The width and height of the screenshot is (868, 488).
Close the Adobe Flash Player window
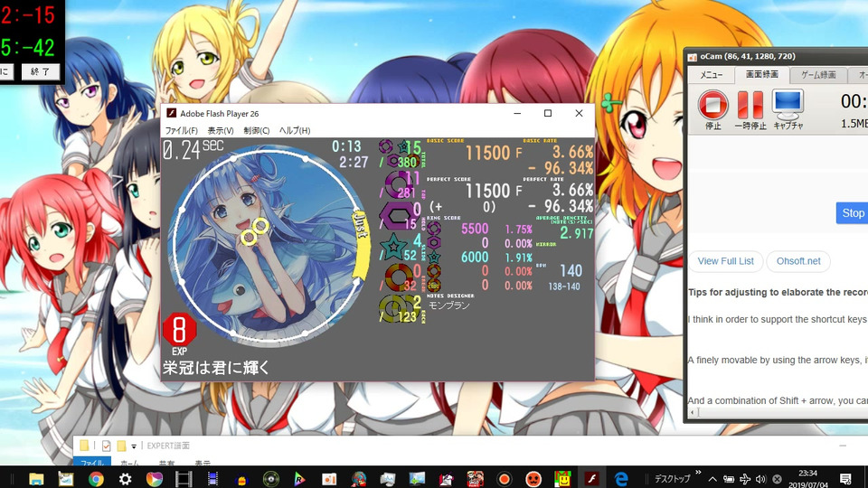(579, 114)
